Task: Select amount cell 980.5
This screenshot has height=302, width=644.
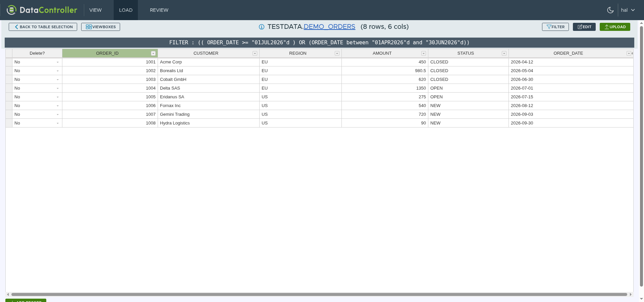Action: 385,71
